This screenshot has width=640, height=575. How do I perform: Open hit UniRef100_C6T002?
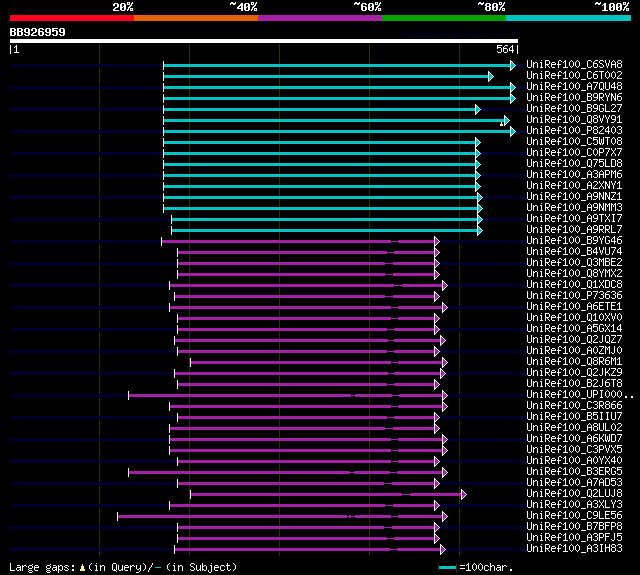(x=574, y=75)
